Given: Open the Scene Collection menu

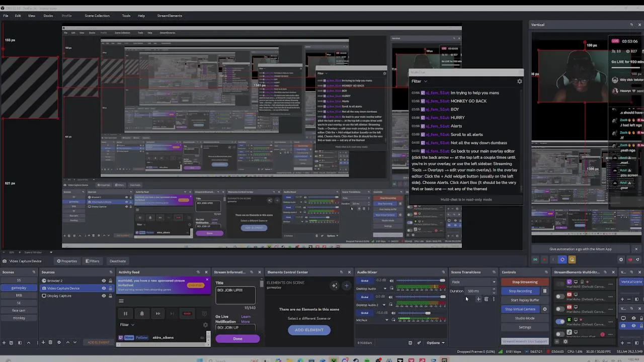Looking at the screenshot, I should (97, 16).
